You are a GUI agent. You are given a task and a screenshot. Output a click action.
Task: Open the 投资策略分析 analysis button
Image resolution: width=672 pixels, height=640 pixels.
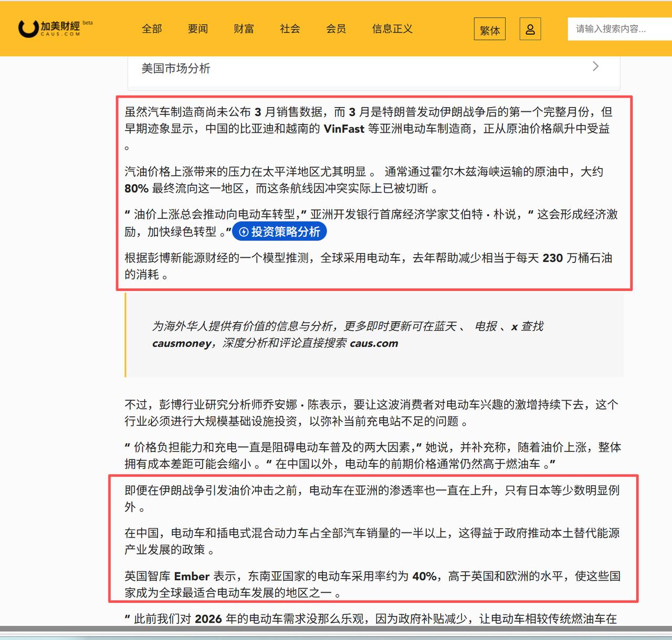coord(280,231)
